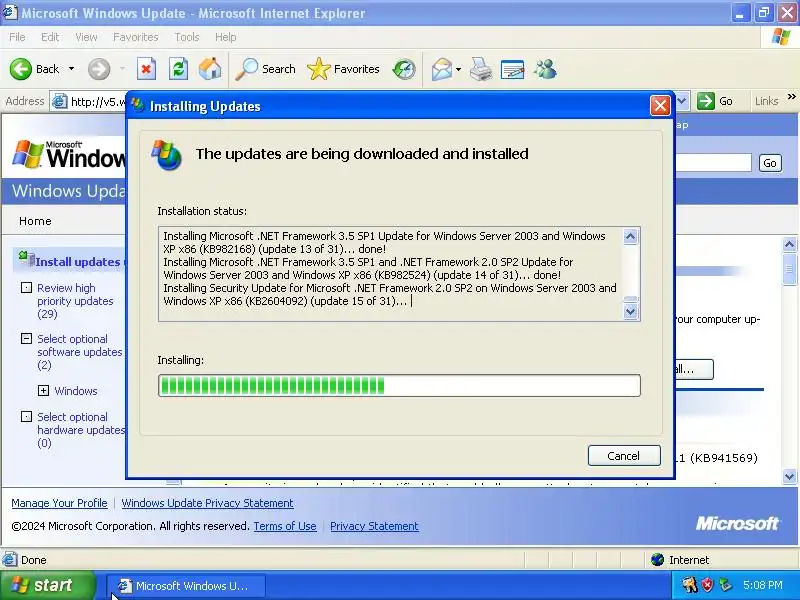The height and width of the screenshot is (600, 800).
Task: Click the Home tab on Windows Update page
Action: 35,221
